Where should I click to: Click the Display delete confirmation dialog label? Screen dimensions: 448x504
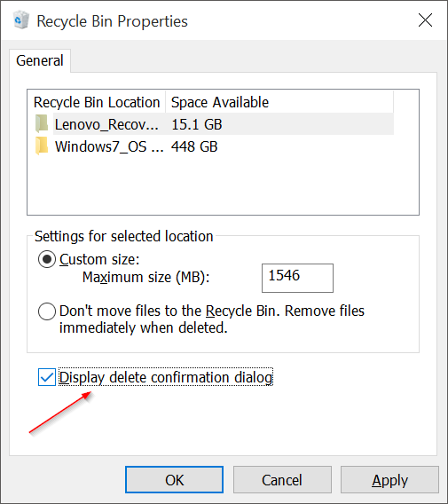pos(166,377)
